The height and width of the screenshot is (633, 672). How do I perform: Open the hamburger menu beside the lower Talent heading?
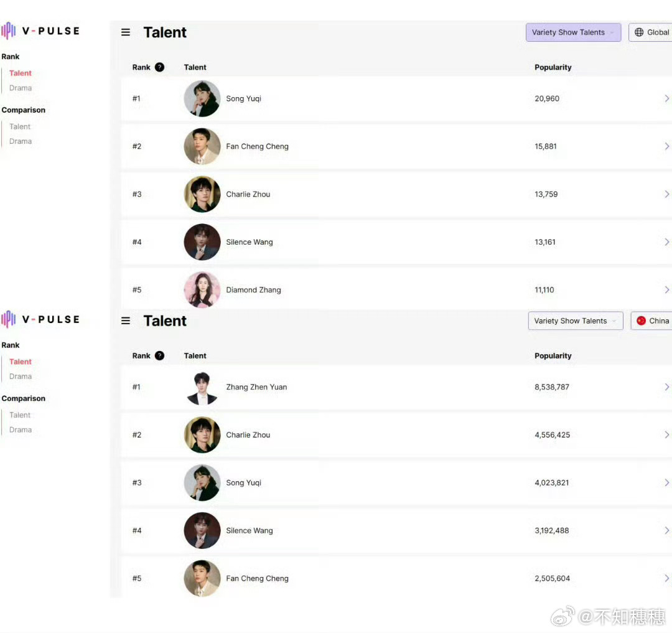[x=126, y=321]
